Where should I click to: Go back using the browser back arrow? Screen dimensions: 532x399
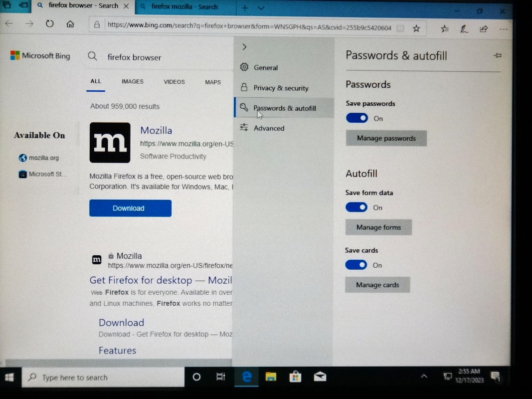pyautogui.click(x=9, y=24)
